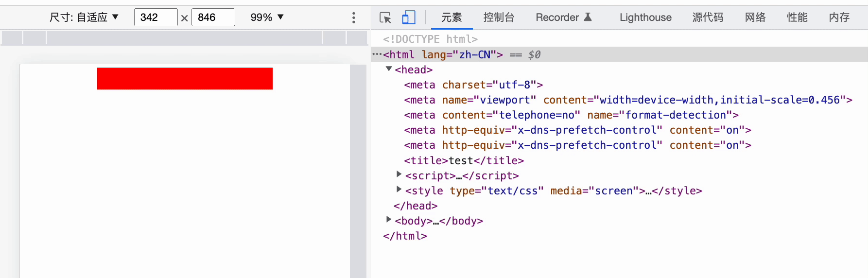Click the widest center media query bar

(185, 37)
